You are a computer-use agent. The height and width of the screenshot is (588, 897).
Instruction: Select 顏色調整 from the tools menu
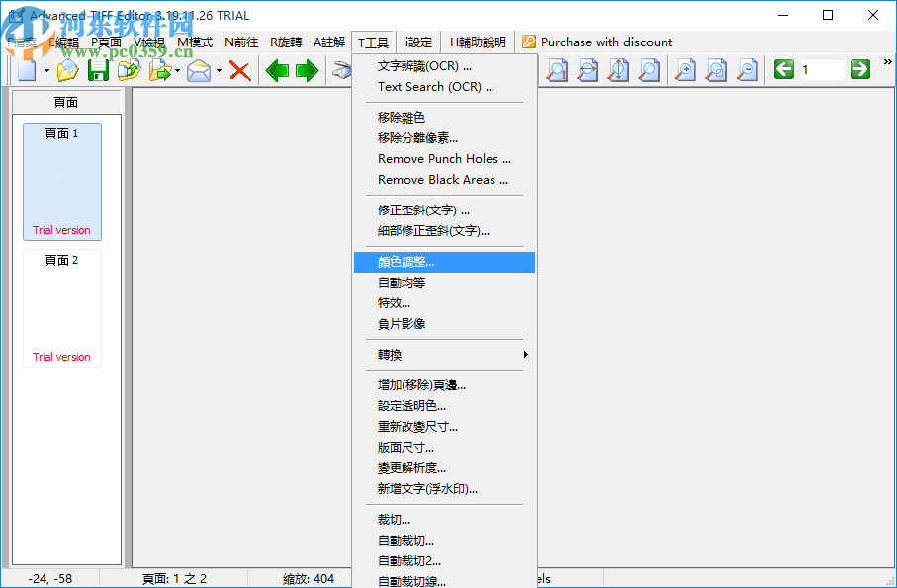(445, 262)
